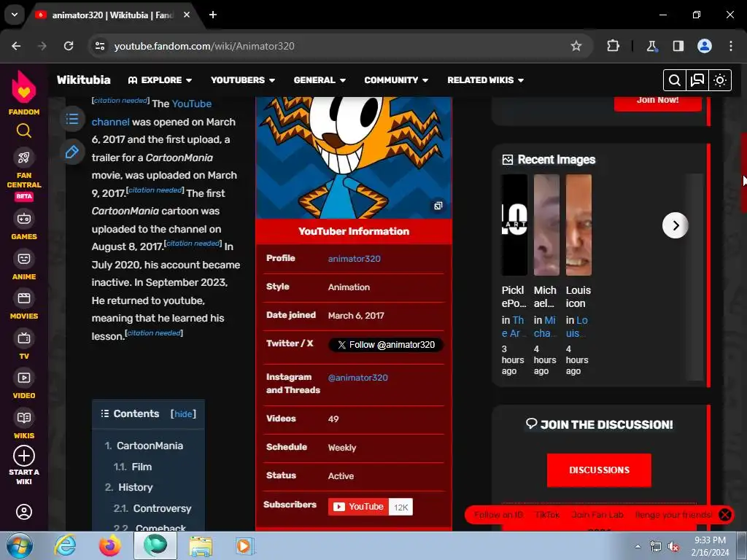Open Fan Central beta rocket icon

click(x=24, y=157)
